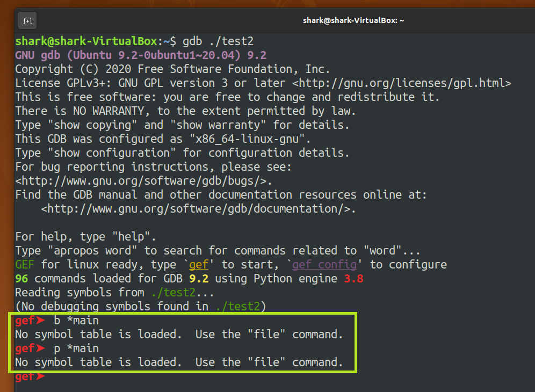Click the window title 'shark@shark-VirtualBox: ~'
535x392 pixels.
[x=353, y=20]
